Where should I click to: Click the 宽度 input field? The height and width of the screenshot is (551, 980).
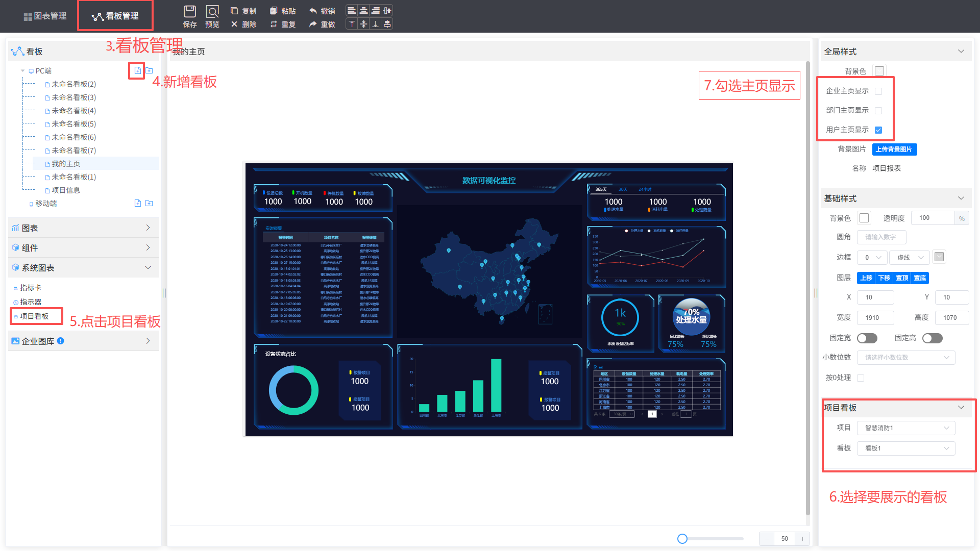(x=875, y=318)
